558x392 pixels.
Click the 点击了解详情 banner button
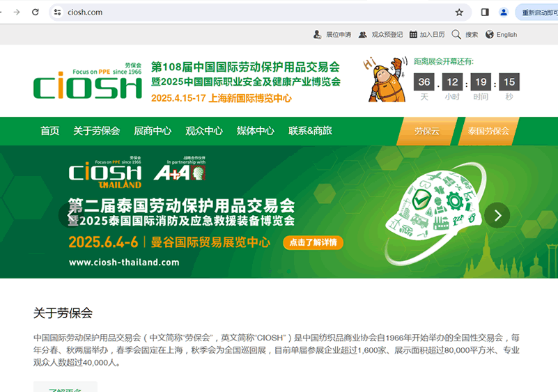(x=313, y=242)
